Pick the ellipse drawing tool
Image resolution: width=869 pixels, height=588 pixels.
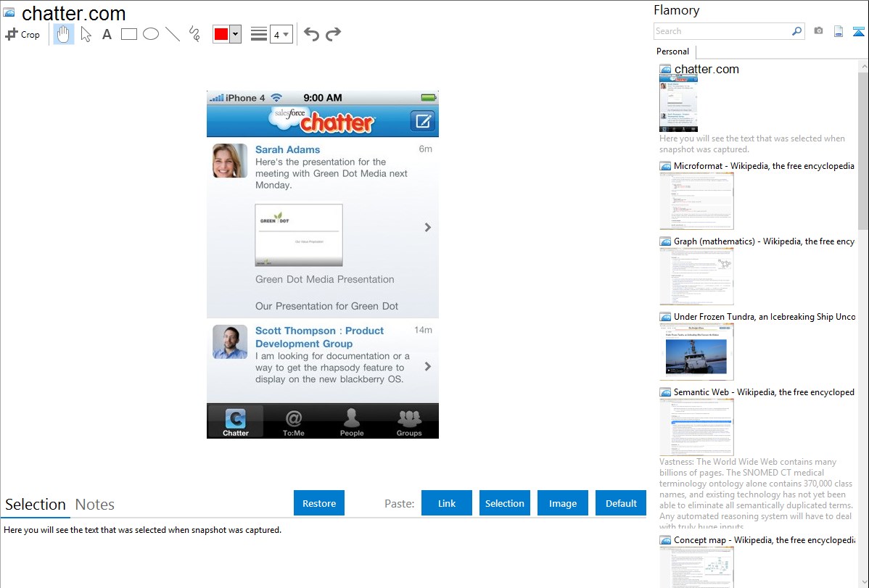151,34
